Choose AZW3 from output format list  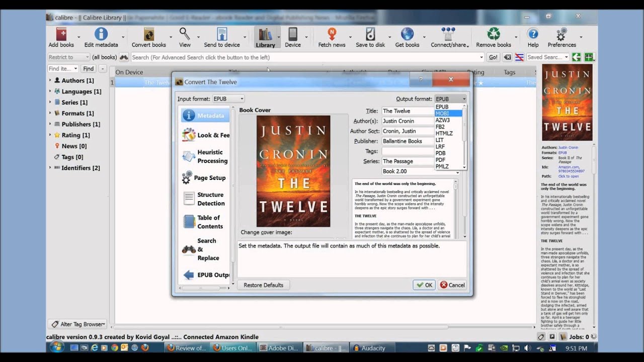tap(448, 120)
